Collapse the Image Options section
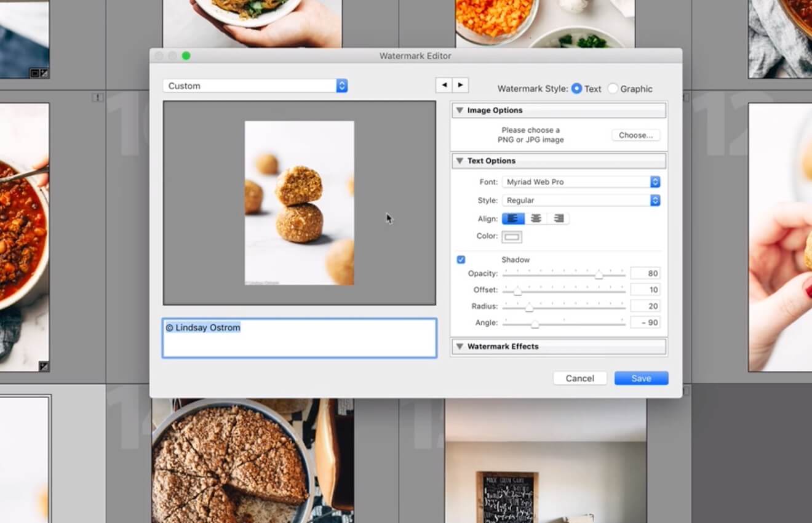812x523 pixels. point(460,110)
